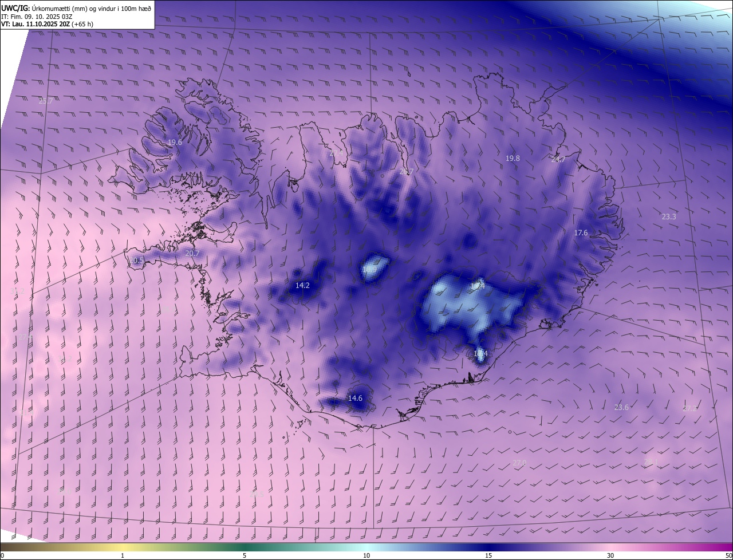This screenshot has width=733, height=560.
Task: Click the '15' tick on the color scale
Action: pyautogui.click(x=488, y=555)
